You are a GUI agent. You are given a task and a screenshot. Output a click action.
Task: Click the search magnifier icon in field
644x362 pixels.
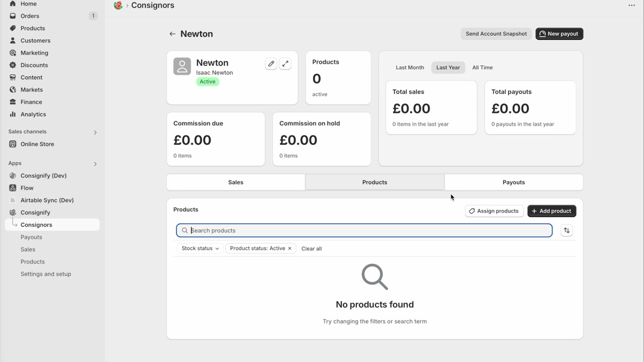pos(185,230)
